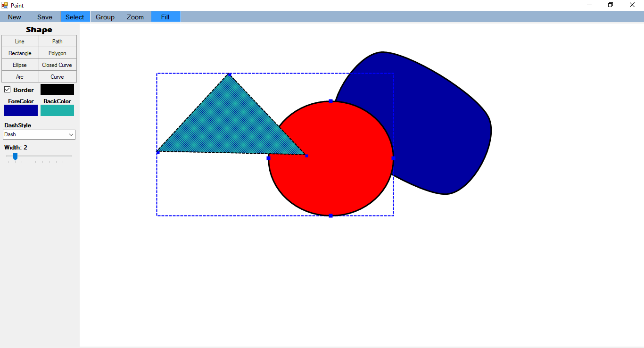Pick the Rectangle shape tool

(x=20, y=53)
